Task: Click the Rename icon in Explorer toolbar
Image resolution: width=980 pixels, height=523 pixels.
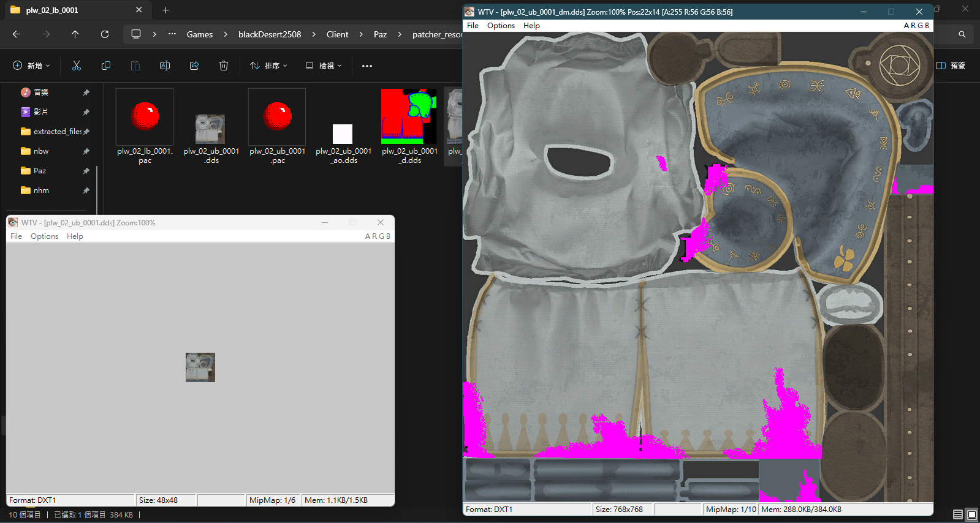Action: click(x=165, y=66)
